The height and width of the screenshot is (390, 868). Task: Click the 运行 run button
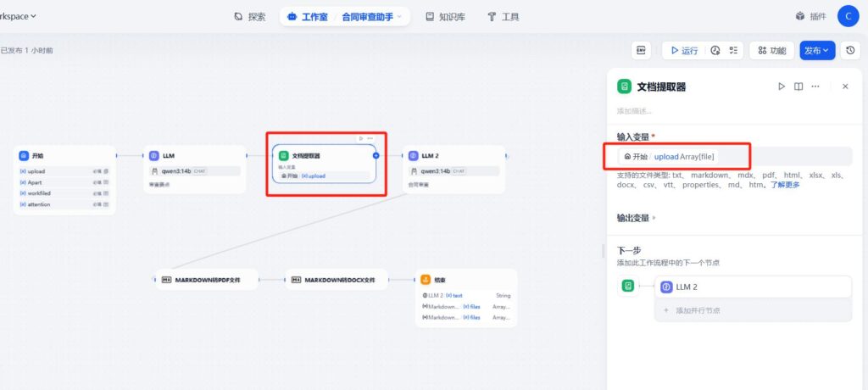point(683,51)
